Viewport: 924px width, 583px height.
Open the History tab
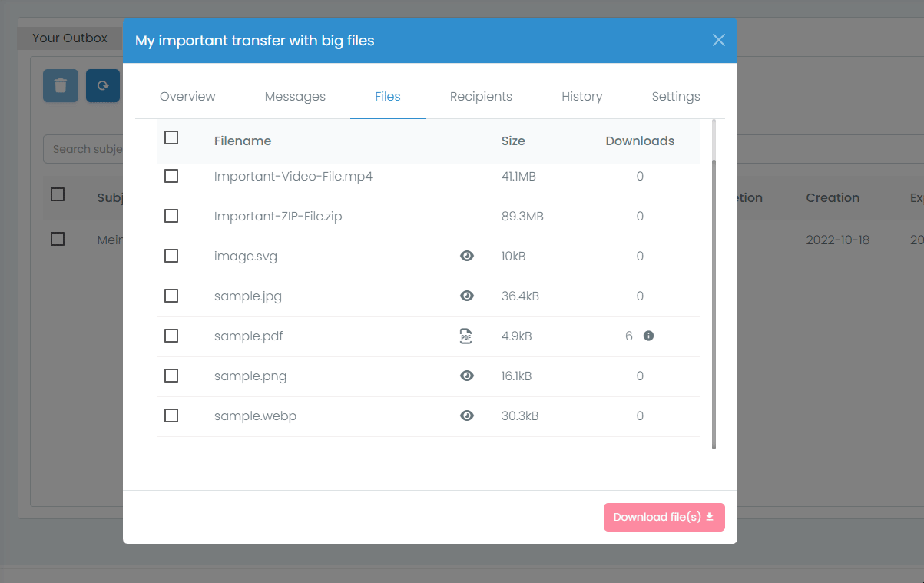581,96
